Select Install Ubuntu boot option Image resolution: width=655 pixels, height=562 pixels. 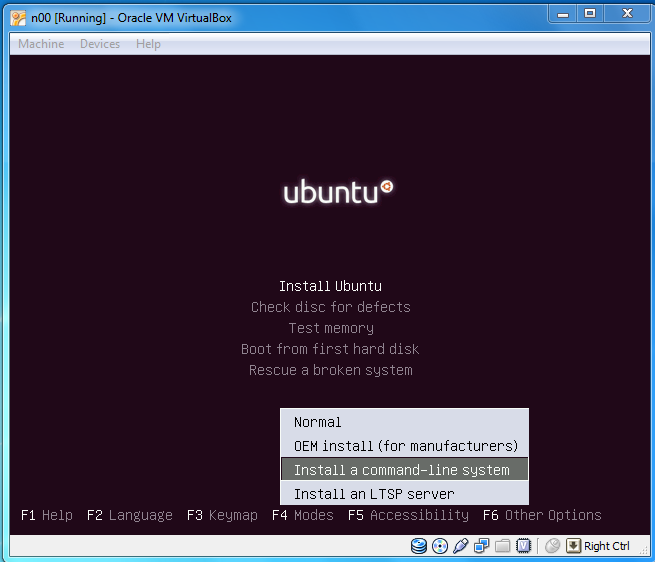point(330,286)
